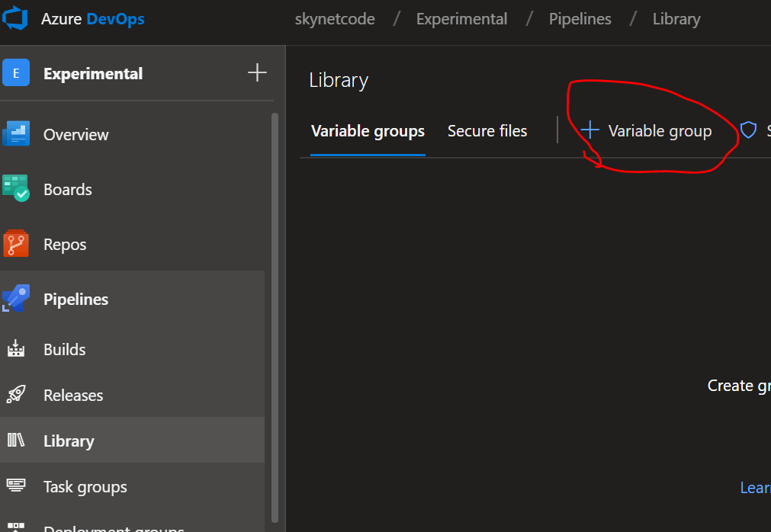
Task: Switch to the Secure files tab
Action: (487, 131)
